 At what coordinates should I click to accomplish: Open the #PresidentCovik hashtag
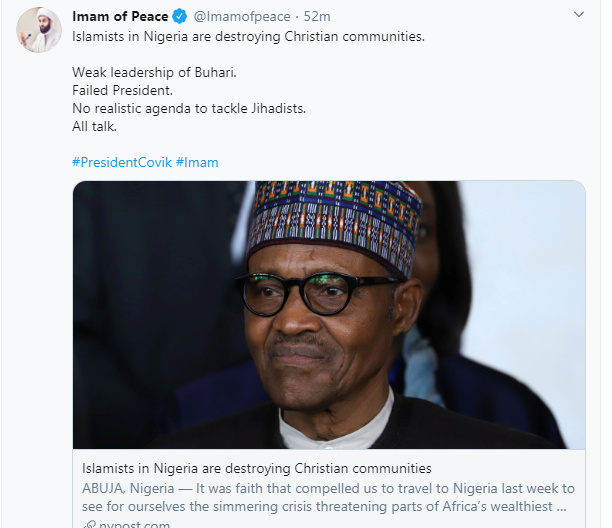point(122,162)
